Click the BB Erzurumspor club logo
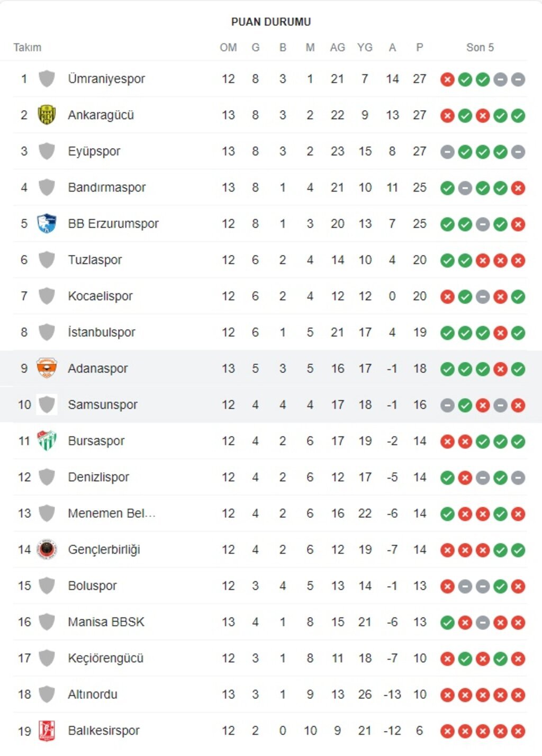 point(47,223)
